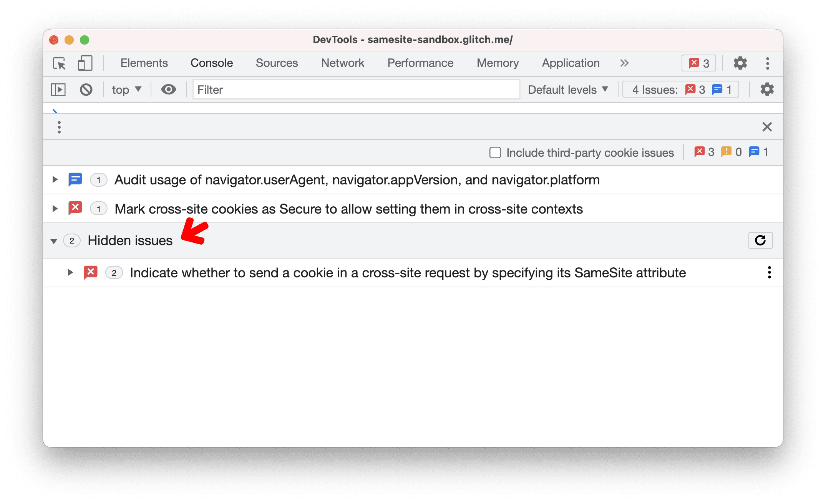Click the Elements tab in DevTools
826x504 pixels.
[x=144, y=63]
